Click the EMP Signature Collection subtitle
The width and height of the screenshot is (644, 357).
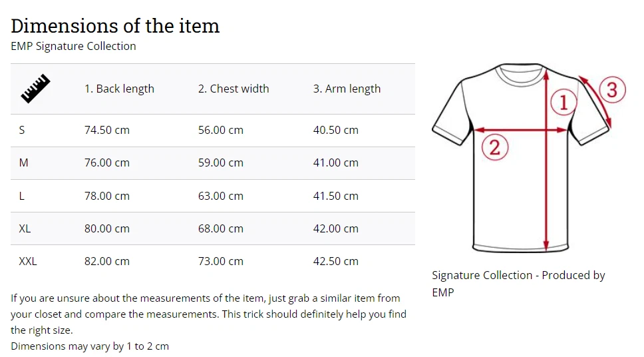(x=73, y=46)
